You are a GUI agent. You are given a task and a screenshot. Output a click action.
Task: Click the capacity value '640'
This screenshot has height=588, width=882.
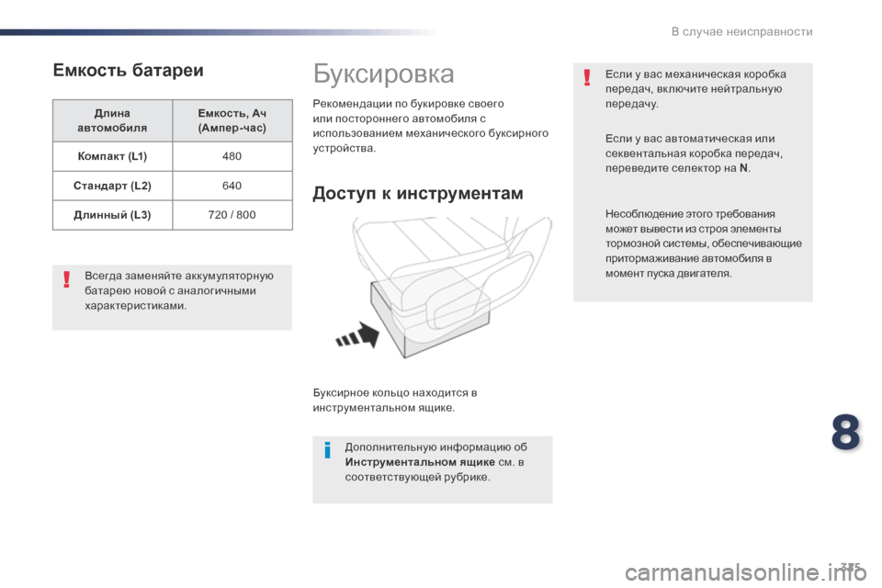(232, 186)
